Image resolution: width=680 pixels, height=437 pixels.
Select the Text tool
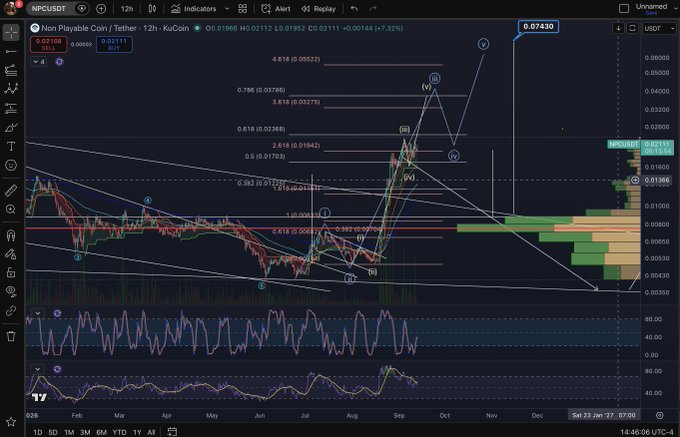tap(11, 147)
